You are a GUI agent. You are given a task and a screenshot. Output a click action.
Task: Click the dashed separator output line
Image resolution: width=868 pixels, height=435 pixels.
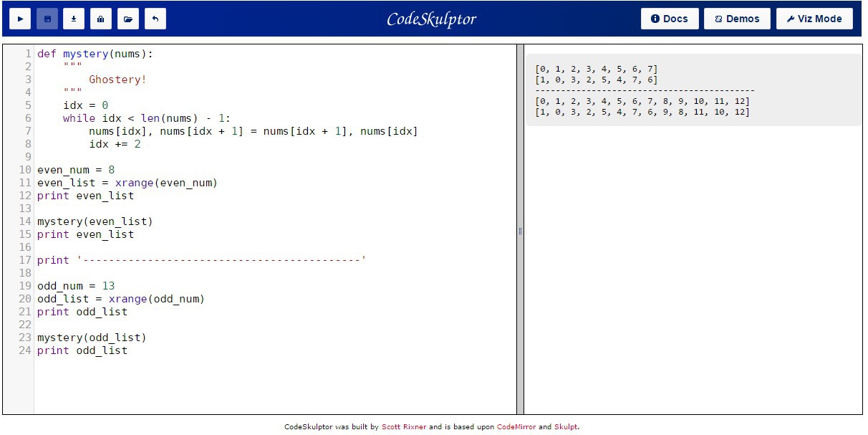[645, 90]
